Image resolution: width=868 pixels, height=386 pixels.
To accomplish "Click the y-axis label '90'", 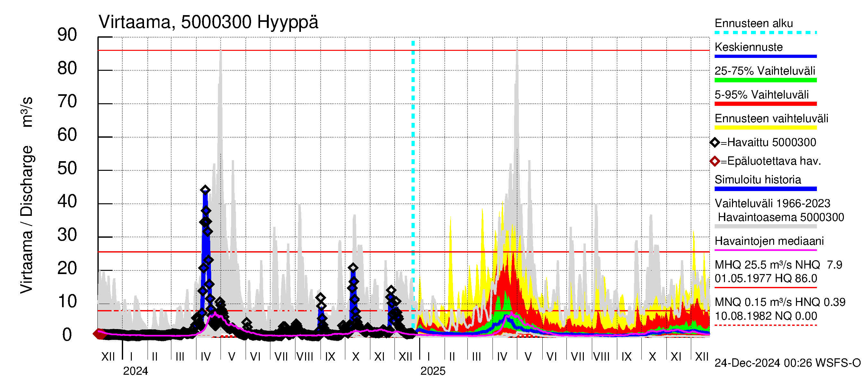I will coord(67,35).
